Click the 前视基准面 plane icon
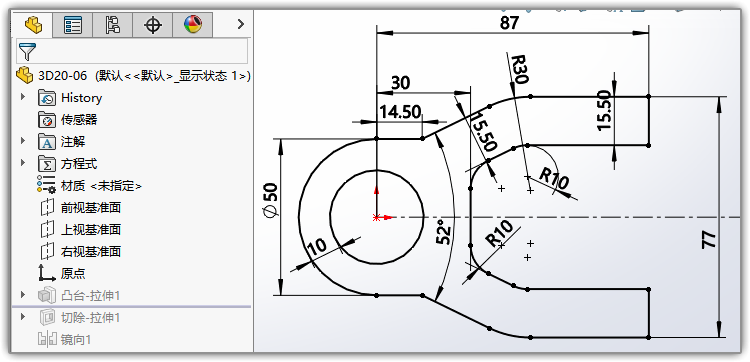 pyautogui.click(x=47, y=208)
